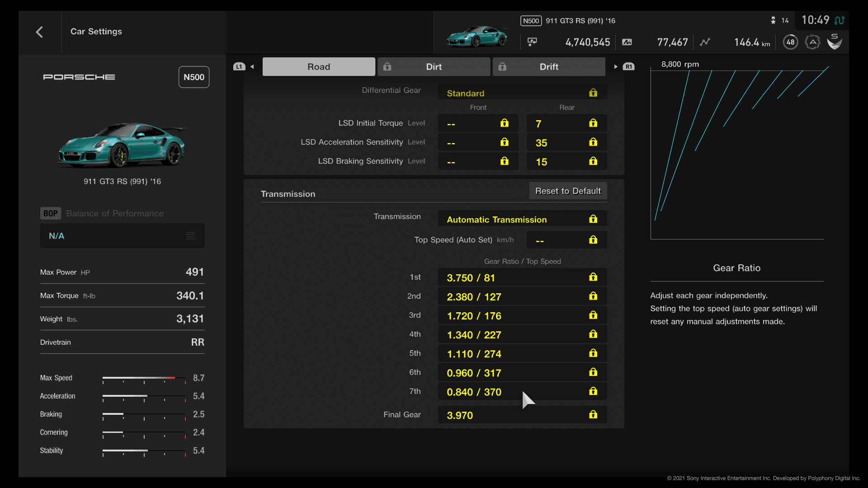This screenshot has height=488, width=868.
Task: Select 6th gear ratio 0.960 / 317
Action: click(523, 372)
